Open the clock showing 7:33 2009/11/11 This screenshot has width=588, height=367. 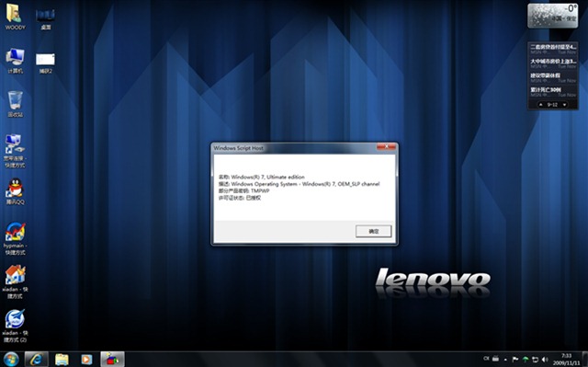(x=566, y=359)
